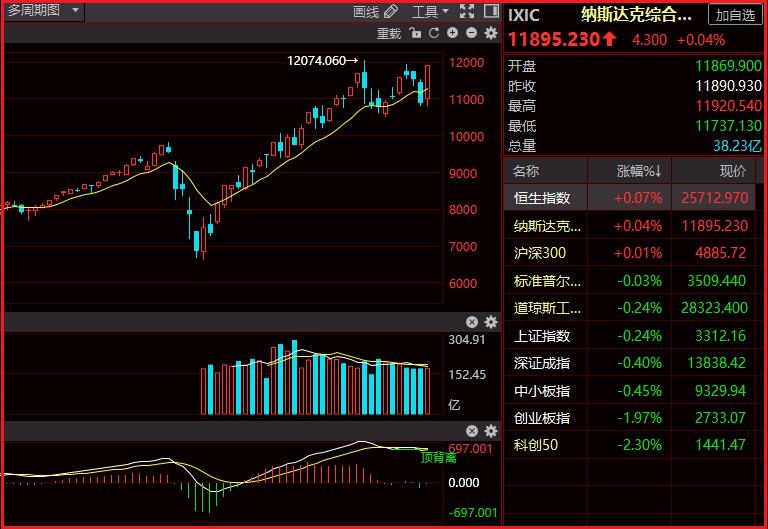Open MACD panel settings gear
Screen dimensions: 768x529
pyautogui.click(x=490, y=431)
